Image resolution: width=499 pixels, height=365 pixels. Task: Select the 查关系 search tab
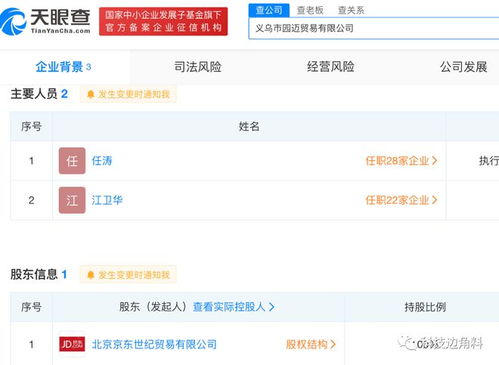(351, 10)
